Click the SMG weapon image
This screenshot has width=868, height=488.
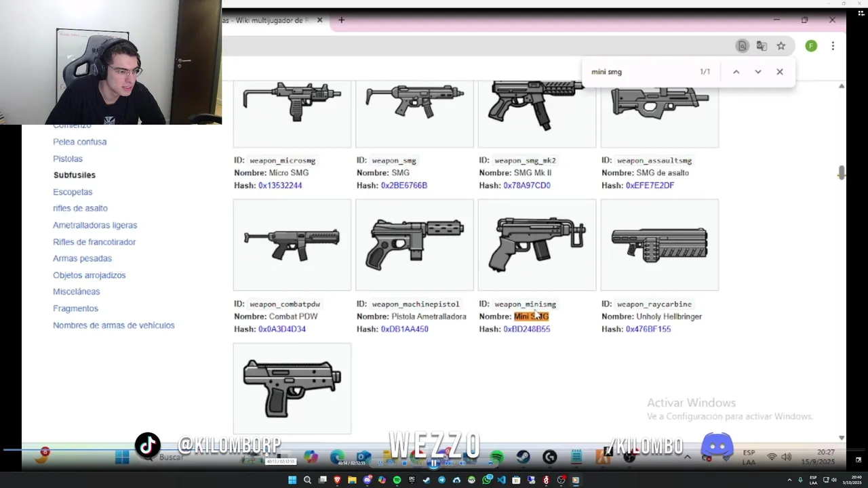(x=414, y=113)
